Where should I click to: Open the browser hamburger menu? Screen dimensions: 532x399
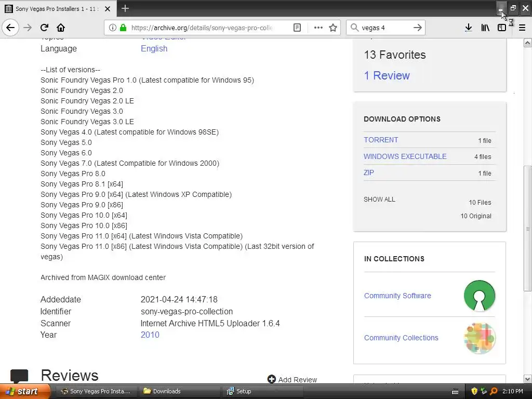(522, 28)
